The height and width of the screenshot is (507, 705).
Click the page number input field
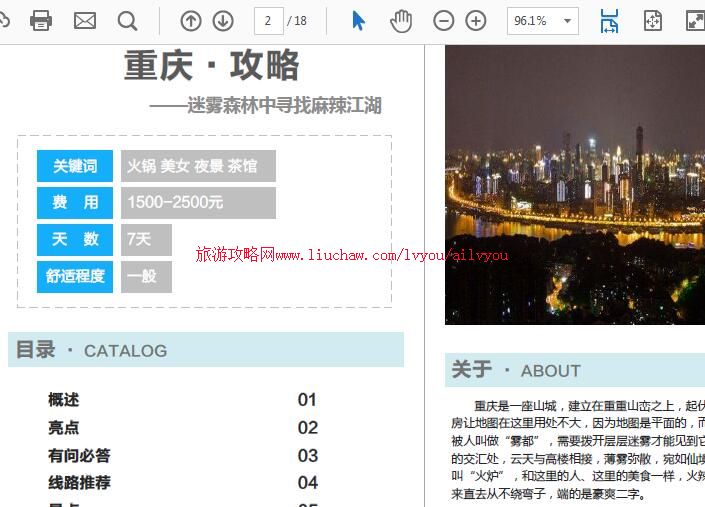pos(268,21)
